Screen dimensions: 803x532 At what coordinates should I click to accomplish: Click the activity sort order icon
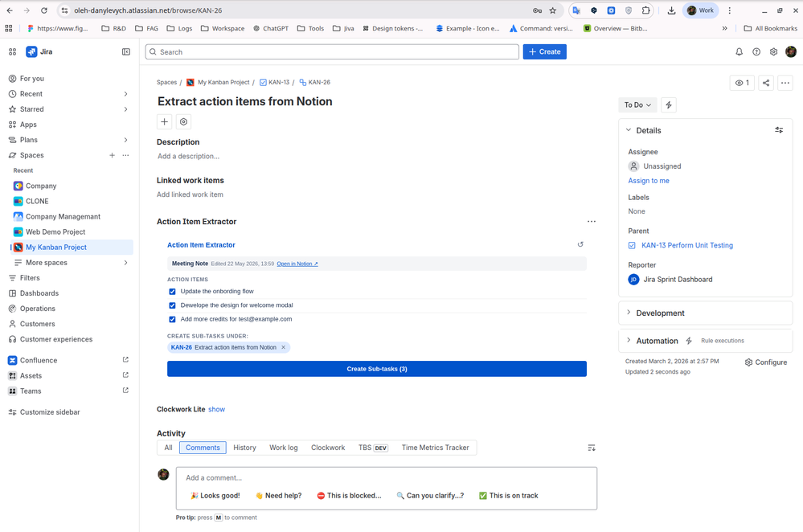[x=592, y=448]
